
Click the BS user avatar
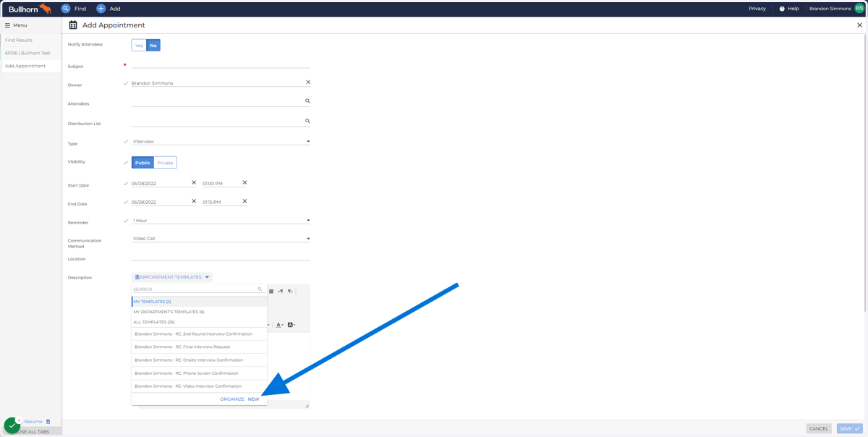[859, 9]
